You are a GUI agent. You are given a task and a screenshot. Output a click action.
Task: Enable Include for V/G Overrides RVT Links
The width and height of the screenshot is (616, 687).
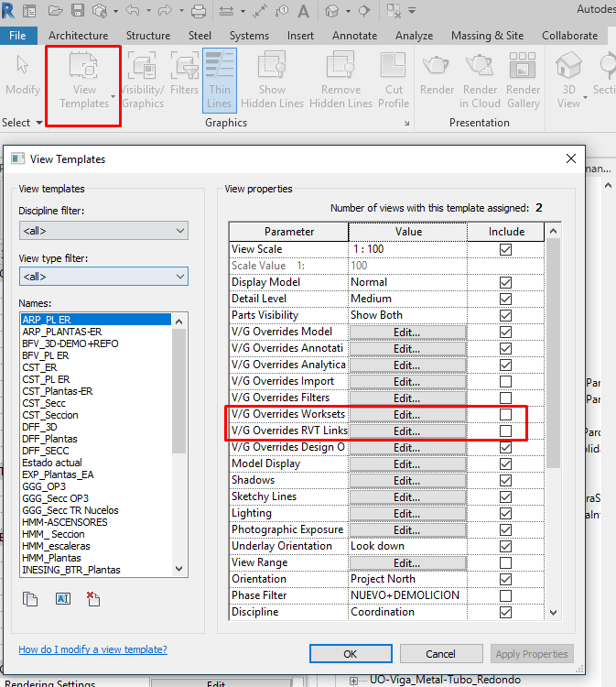tap(505, 431)
